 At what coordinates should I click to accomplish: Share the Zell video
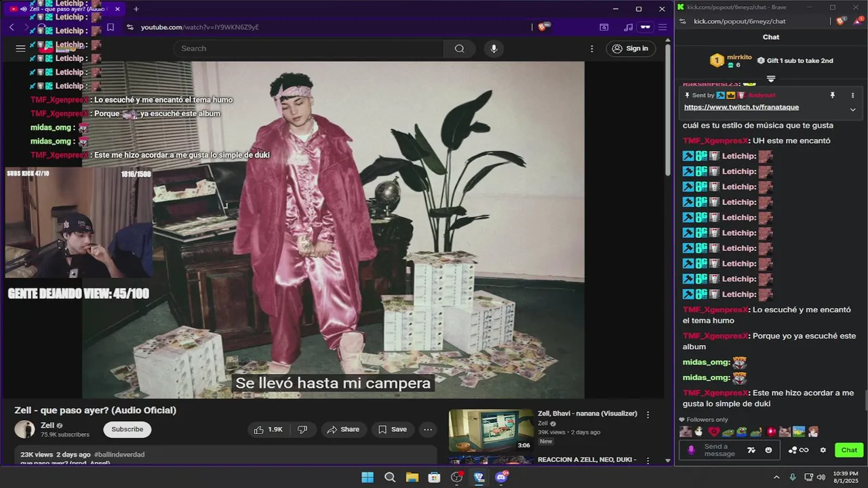click(342, 429)
